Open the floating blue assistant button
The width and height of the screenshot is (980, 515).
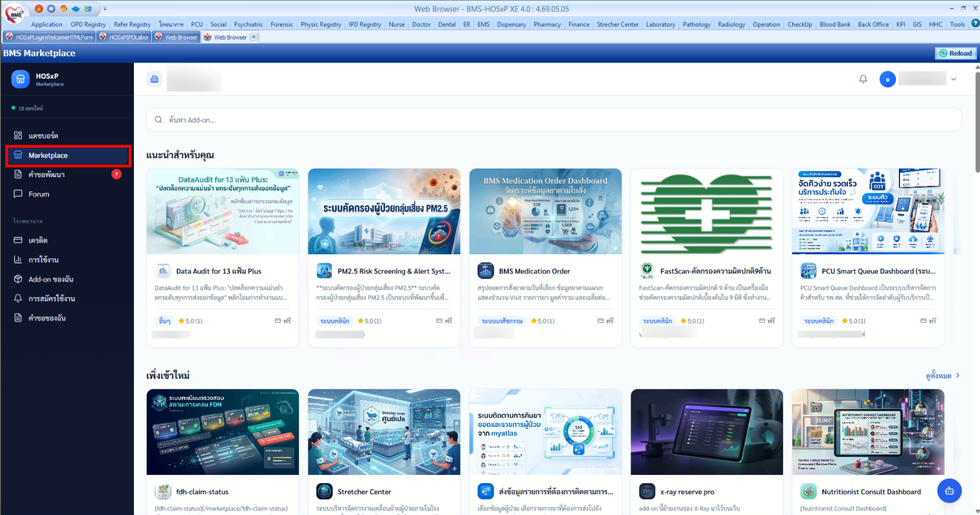coord(949,491)
